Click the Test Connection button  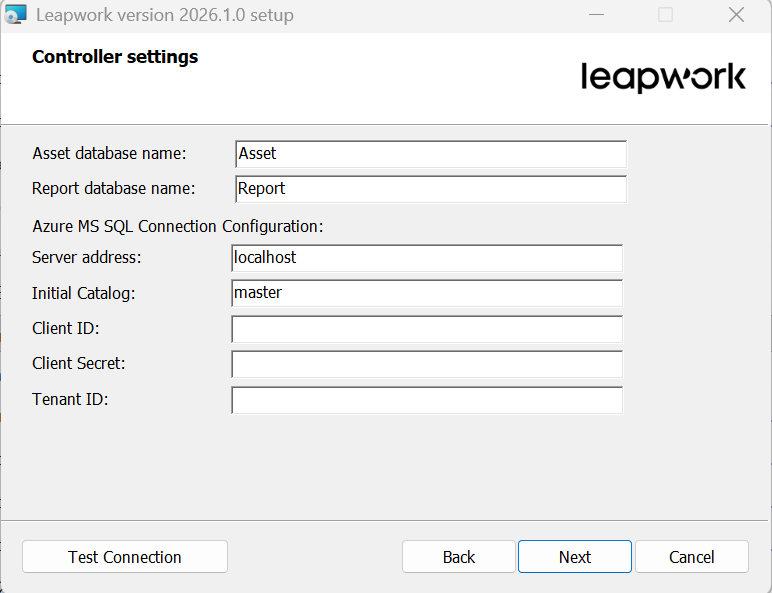[x=125, y=557]
